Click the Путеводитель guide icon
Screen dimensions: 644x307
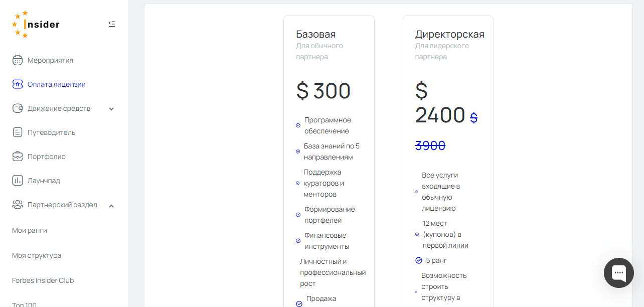pyautogui.click(x=17, y=132)
